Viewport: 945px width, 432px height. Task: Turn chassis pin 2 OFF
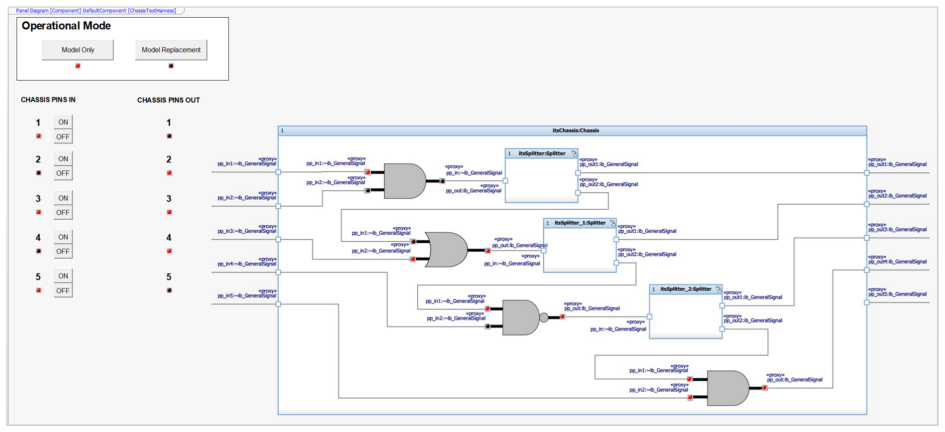coord(63,174)
